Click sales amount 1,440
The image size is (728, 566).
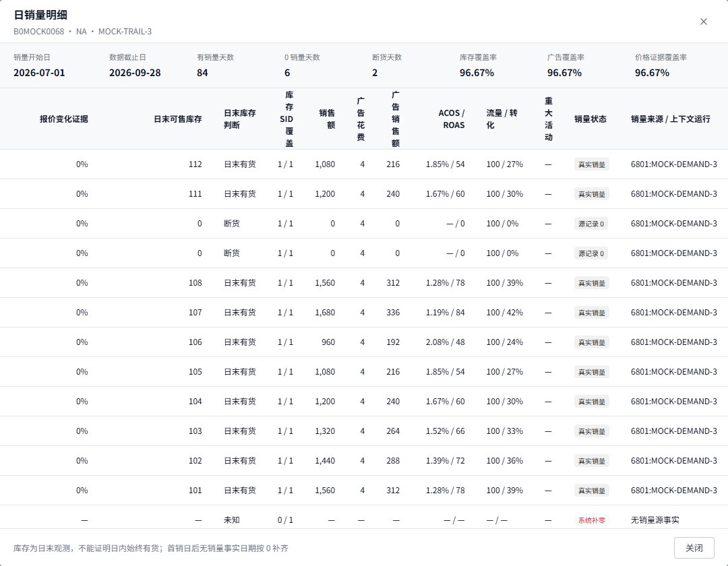[324, 461]
